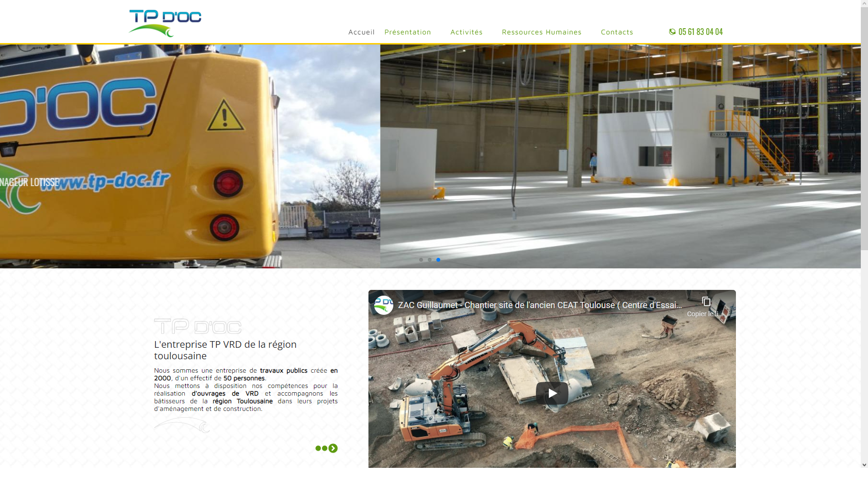868x487 pixels.
Task: Show the second slide via carousel dot
Action: click(430, 260)
